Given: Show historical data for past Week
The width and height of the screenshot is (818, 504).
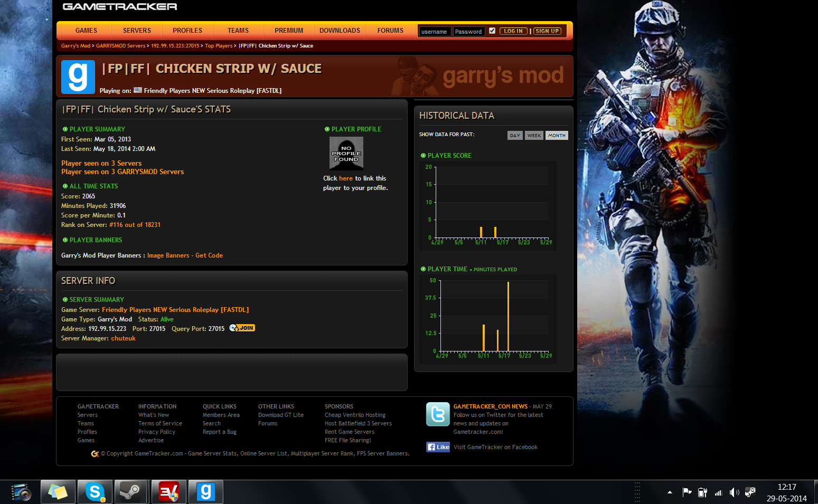Looking at the screenshot, I should click(534, 136).
